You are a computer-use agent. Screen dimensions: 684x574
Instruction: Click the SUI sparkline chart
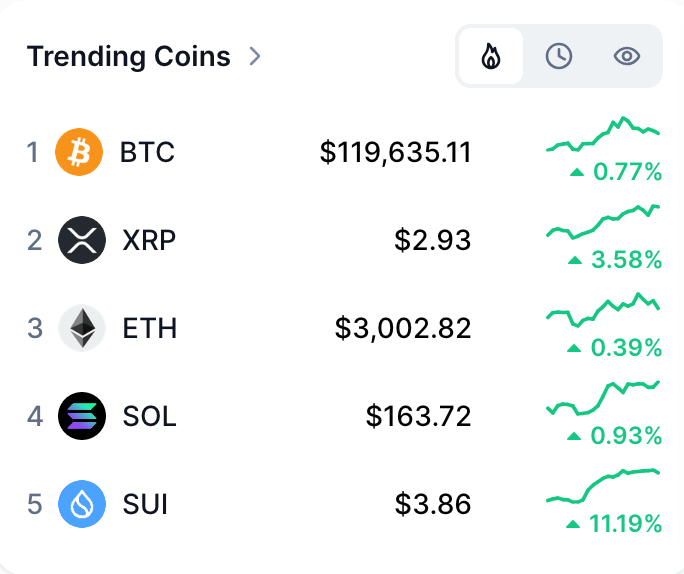(603, 485)
